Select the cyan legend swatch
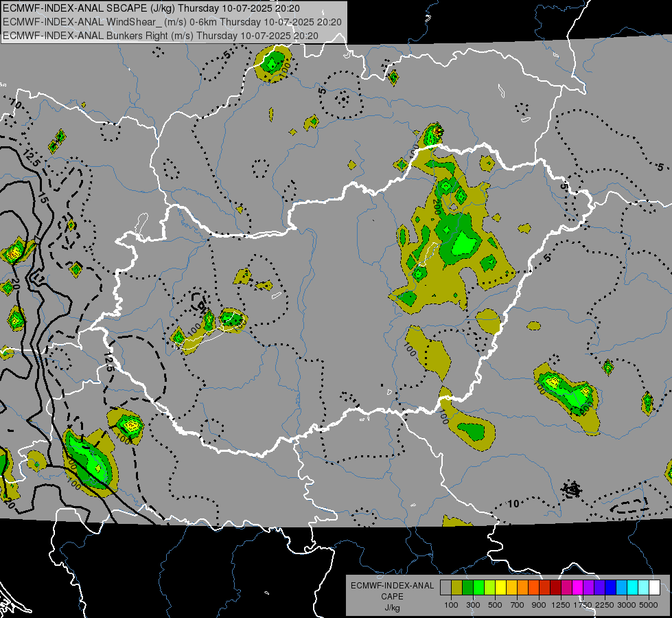Viewport: 672px width, 618px height. coord(633,588)
